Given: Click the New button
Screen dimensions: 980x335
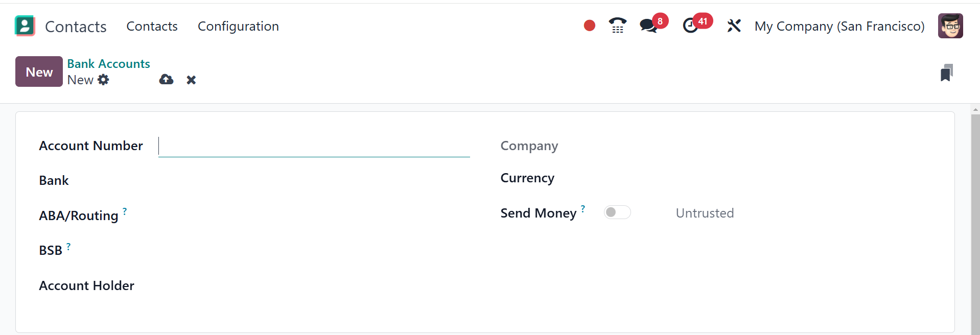Looking at the screenshot, I should tap(39, 71).
